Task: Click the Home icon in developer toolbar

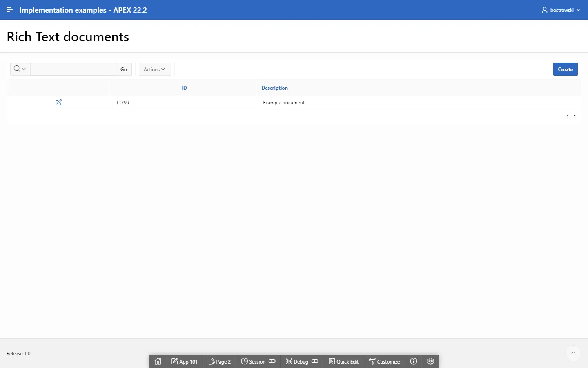Action: tap(158, 361)
